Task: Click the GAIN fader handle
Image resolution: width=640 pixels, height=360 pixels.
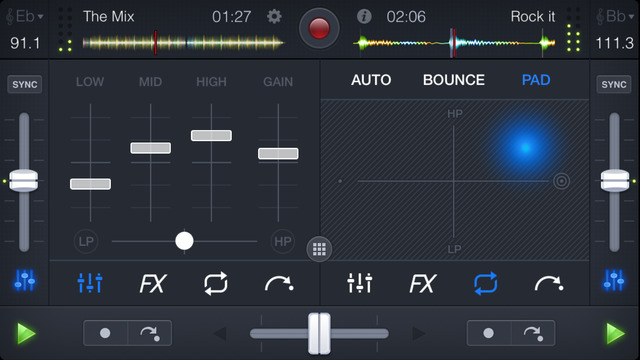Action: 278,153
